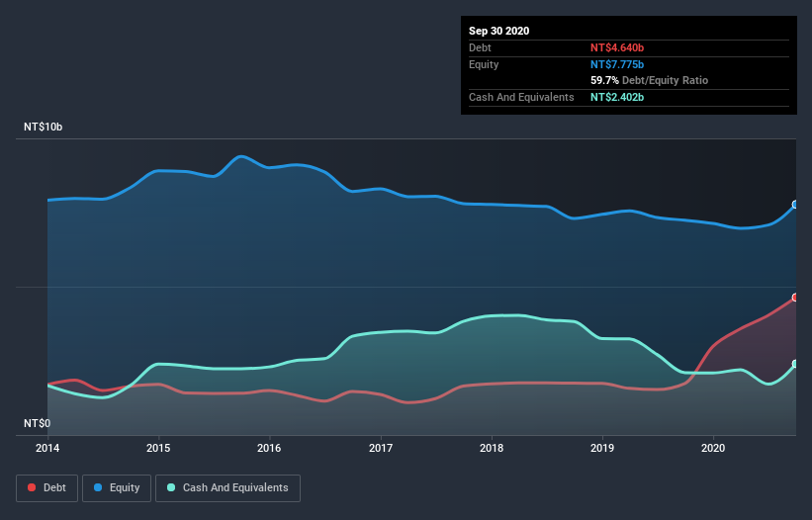The image size is (812, 520).
Task: Click the NT$10b y-axis label
Action: click(x=43, y=127)
